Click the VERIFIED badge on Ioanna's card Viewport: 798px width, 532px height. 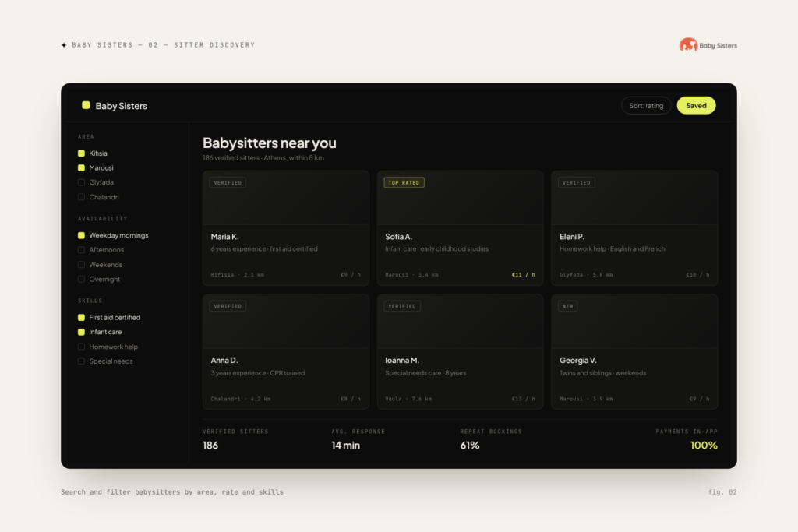[402, 306]
